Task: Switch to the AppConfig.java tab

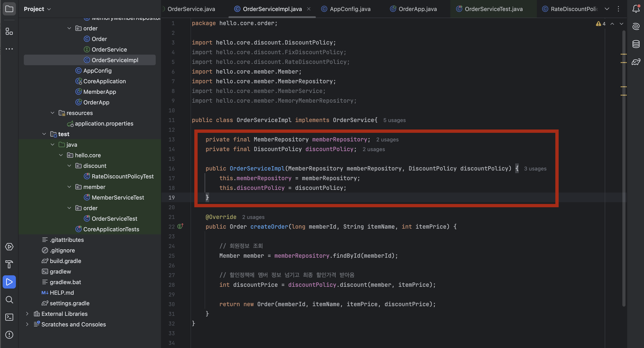Action: (350, 9)
